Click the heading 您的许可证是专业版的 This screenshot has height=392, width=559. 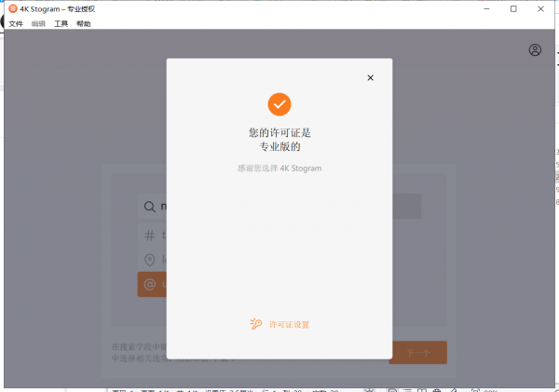tap(279, 140)
